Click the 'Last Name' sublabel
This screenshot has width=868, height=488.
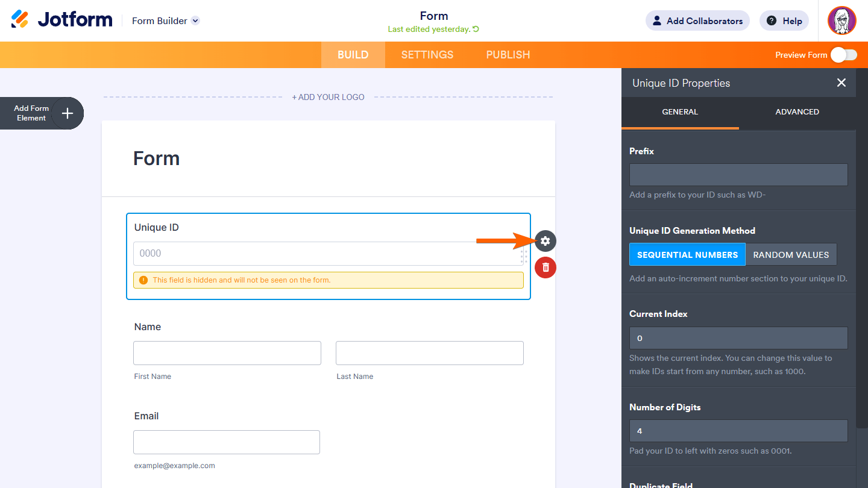355,377
